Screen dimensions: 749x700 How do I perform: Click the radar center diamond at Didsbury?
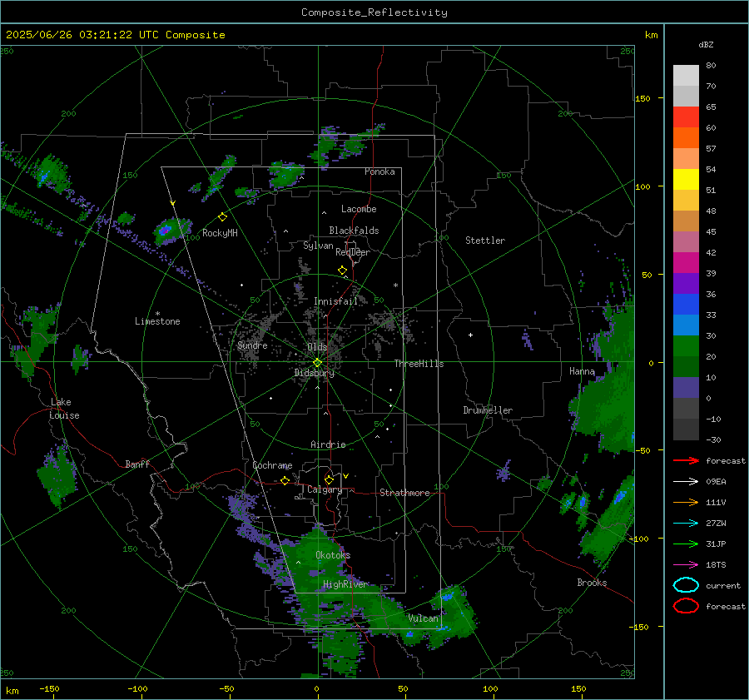[317, 362]
